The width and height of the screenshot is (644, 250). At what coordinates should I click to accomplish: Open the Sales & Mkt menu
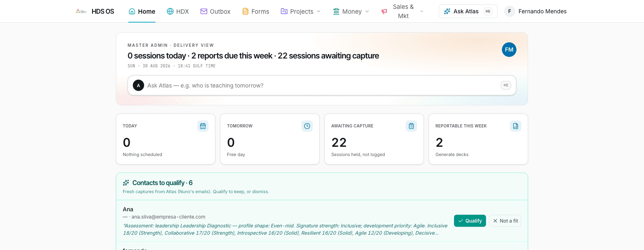(x=402, y=11)
